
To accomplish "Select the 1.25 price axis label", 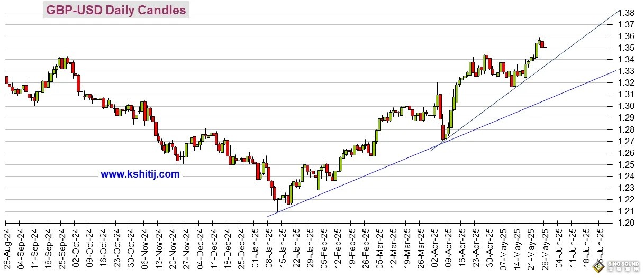I will tap(627, 164).
